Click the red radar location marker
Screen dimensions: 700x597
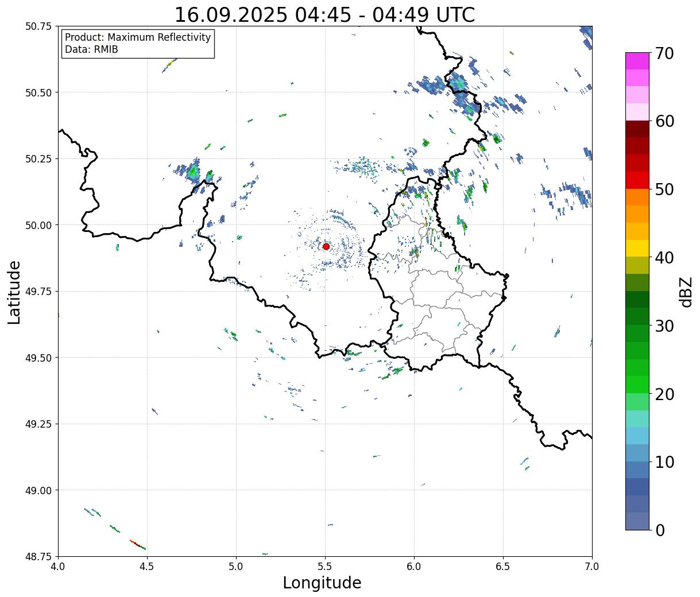click(x=326, y=246)
